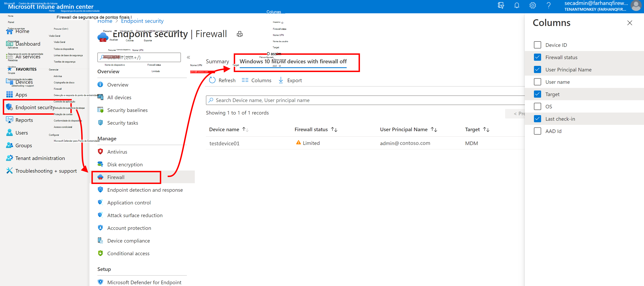Click the Export button in Firewall view
Viewport: 644px width, 286px height.
coord(293,80)
